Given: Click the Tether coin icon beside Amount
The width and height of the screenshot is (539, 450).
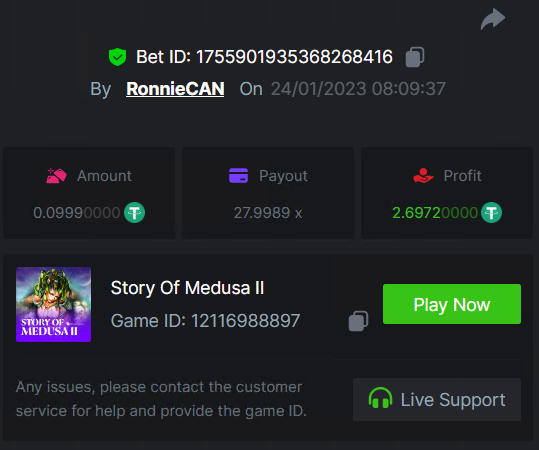Looking at the screenshot, I should [134, 213].
